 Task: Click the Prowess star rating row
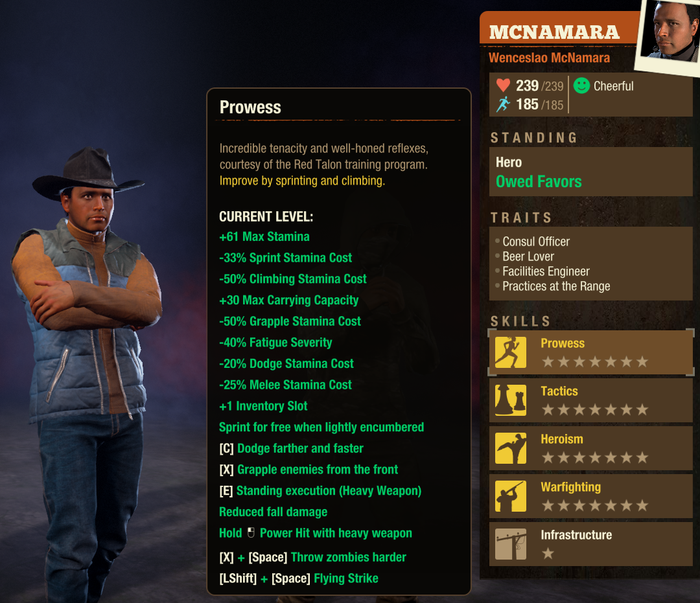click(594, 361)
